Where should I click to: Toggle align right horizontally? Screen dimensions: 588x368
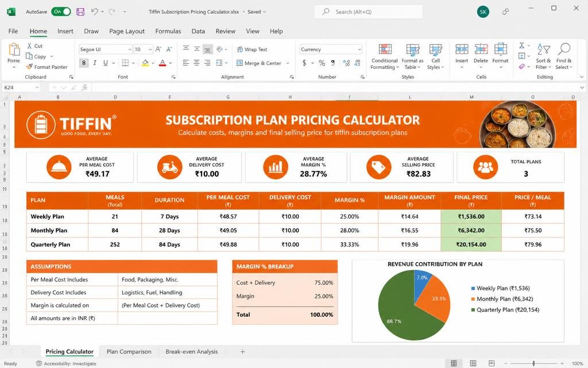(x=207, y=63)
